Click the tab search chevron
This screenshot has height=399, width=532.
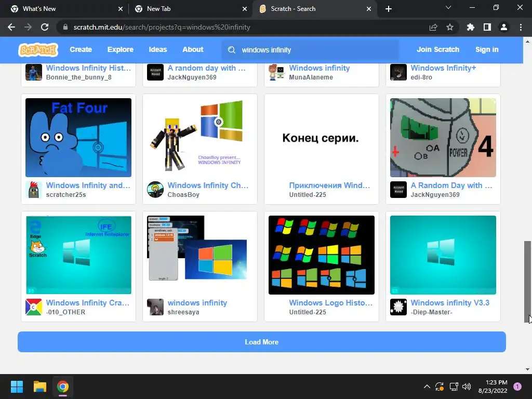[x=448, y=7]
